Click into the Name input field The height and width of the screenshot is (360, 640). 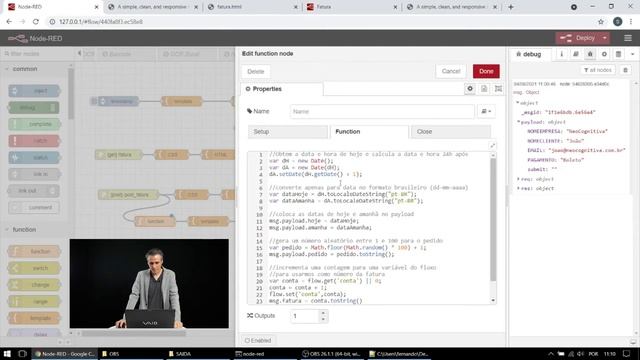pos(382,111)
